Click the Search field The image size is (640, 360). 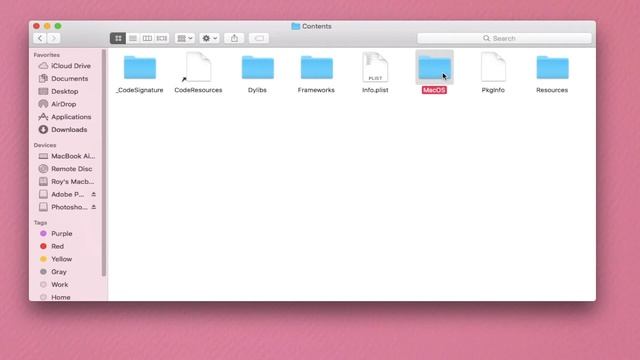[x=504, y=38]
